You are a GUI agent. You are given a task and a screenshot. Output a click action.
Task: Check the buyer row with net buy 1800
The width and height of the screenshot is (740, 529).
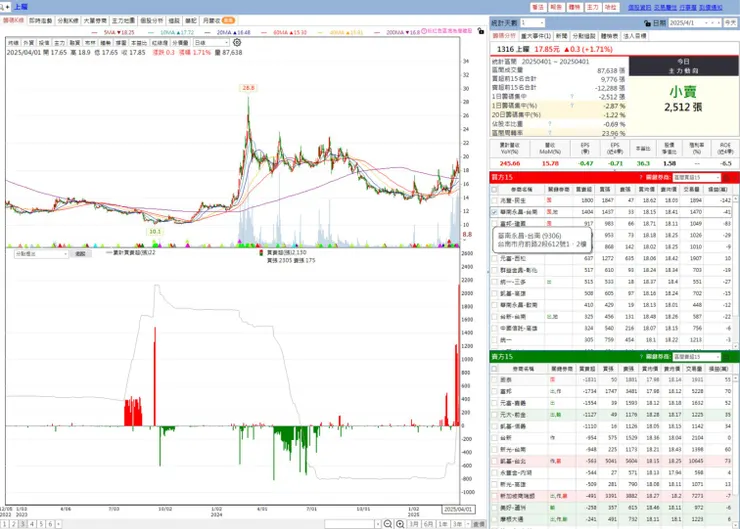pos(494,201)
